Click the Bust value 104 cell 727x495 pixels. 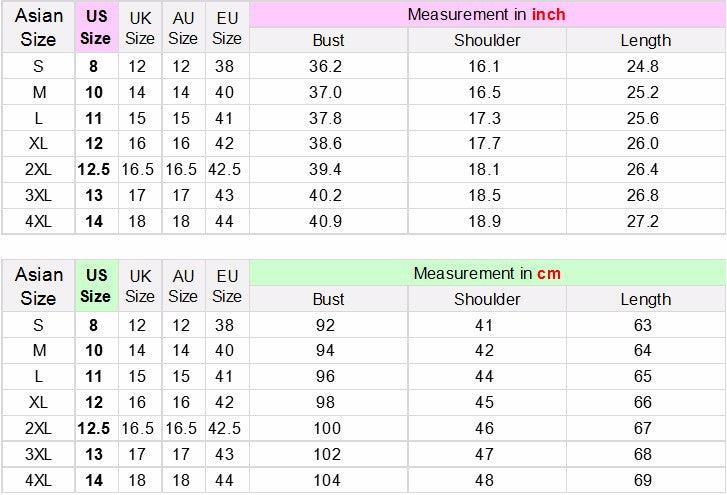click(328, 480)
